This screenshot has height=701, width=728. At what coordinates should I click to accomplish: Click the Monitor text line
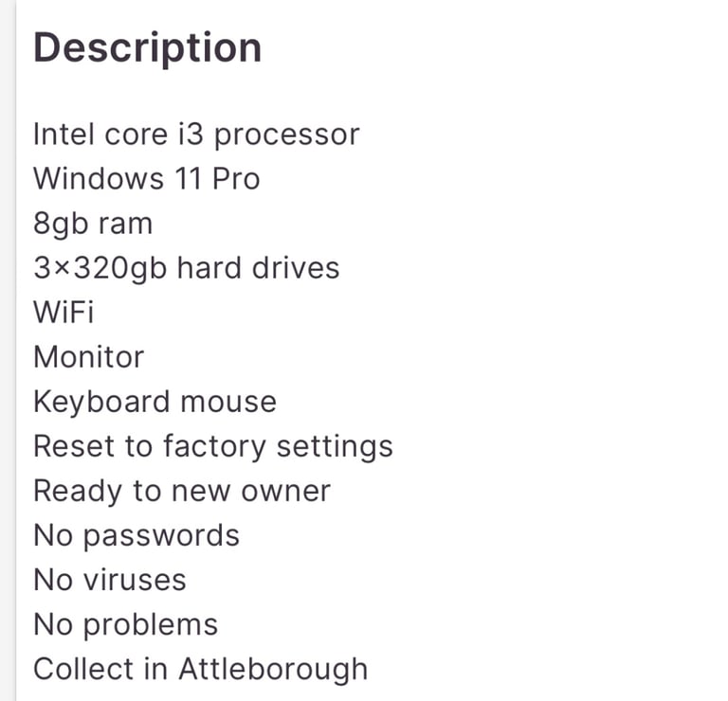[x=89, y=357]
